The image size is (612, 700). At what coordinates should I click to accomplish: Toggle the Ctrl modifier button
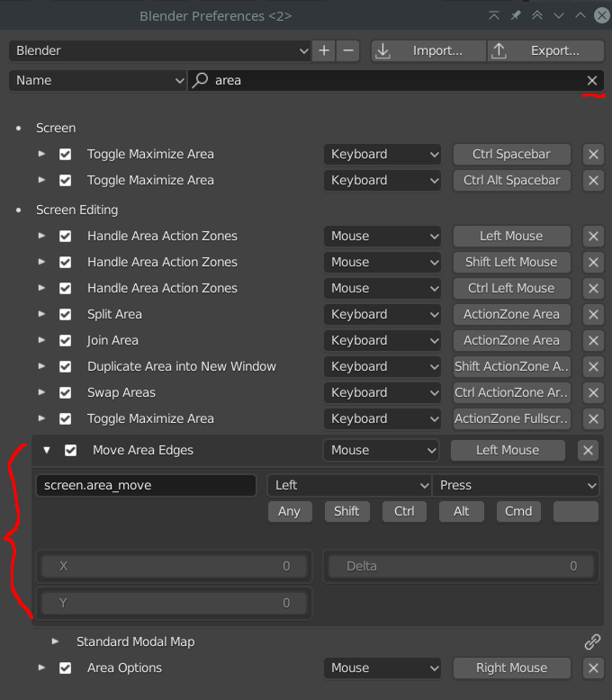pos(404,512)
